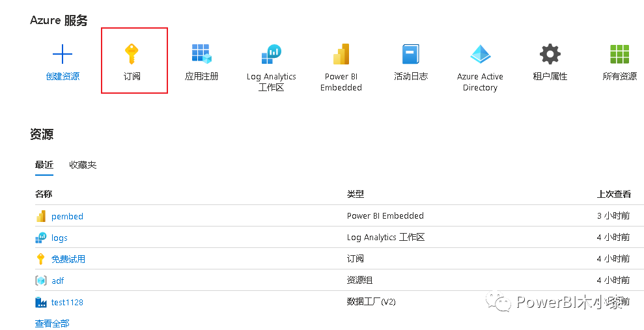Open the test1128 data factory link
Screen dimensions: 644x330
point(67,303)
